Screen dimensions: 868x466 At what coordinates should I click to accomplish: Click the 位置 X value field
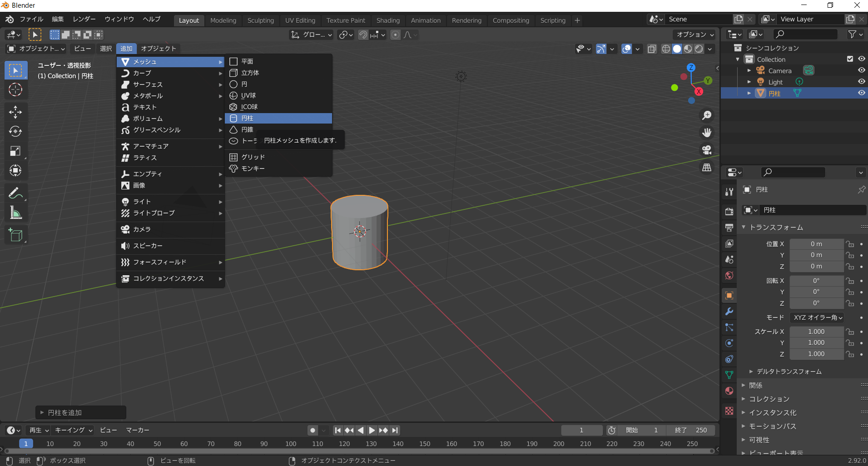point(816,244)
